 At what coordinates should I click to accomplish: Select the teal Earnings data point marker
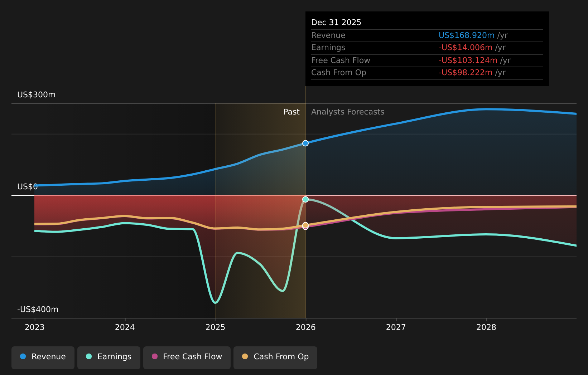pyautogui.click(x=305, y=199)
